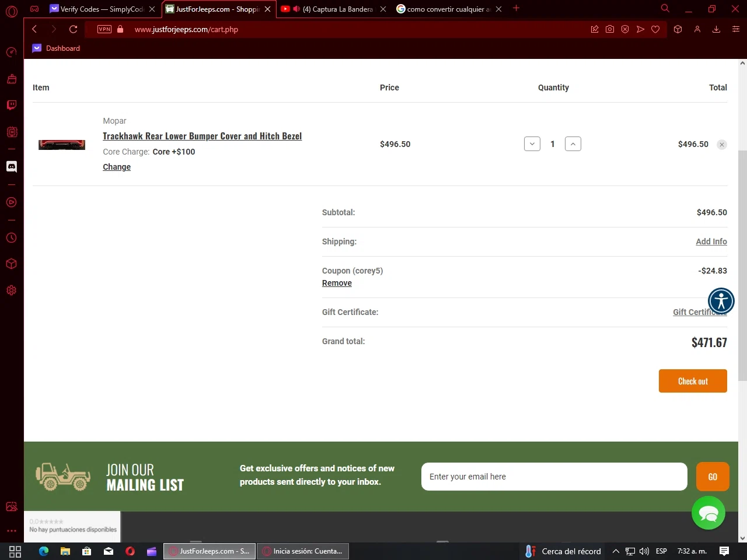Open the extensions cube icon in toolbar
This screenshot has height=560, width=747.
tap(678, 29)
